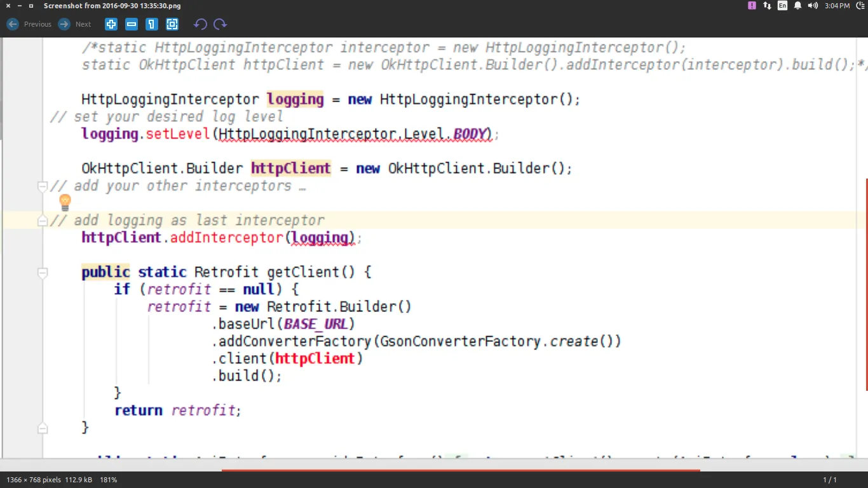Collapse fold marker beside 'add your other interceptors'
The width and height of the screenshot is (868, 488).
pyautogui.click(x=43, y=186)
